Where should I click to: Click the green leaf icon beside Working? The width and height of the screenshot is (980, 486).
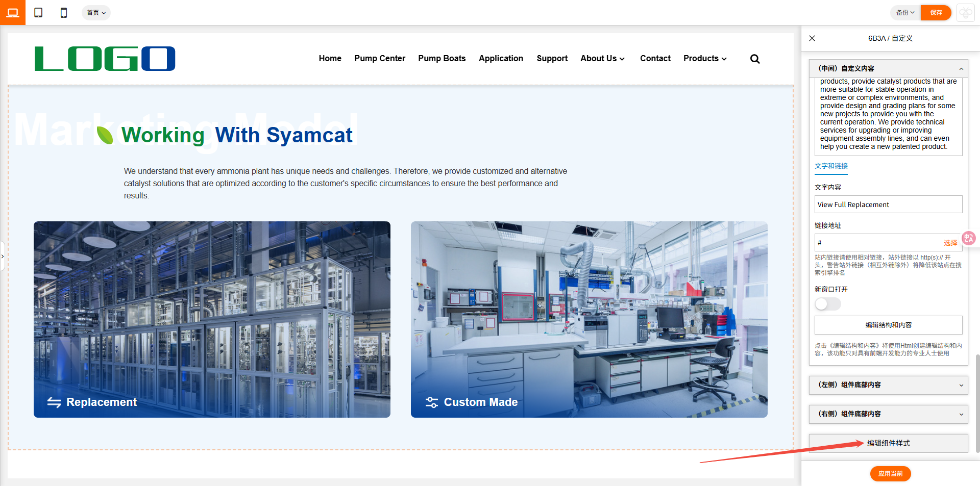tap(105, 135)
